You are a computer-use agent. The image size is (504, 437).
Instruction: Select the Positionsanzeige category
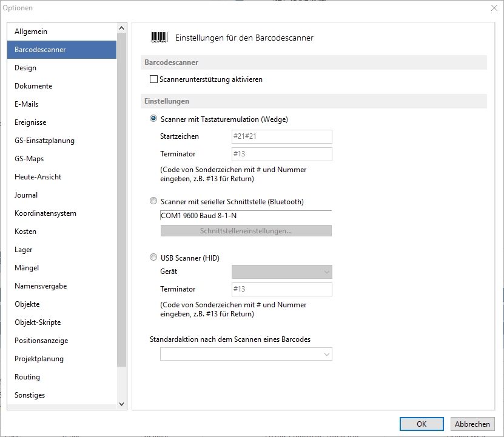click(x=62, y=341)
